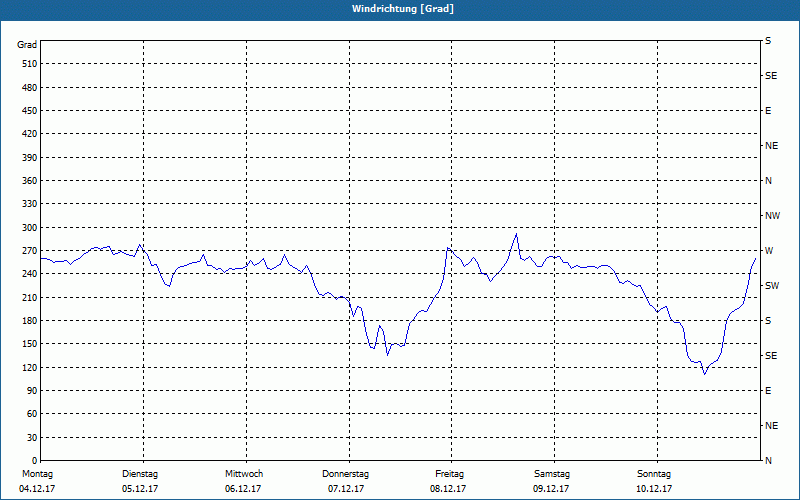Click the '360' y-axis value
Viewport: 800px width, 500px height.
coord(30,181)
